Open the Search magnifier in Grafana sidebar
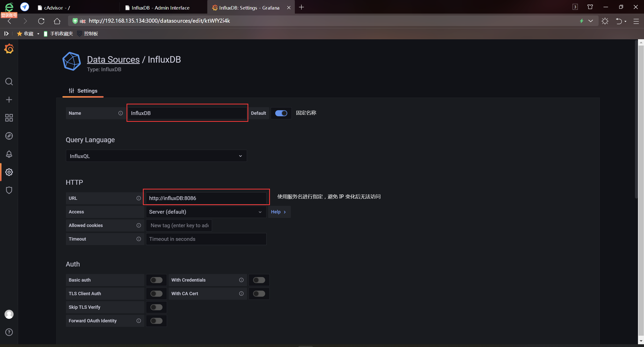Screen dimensions: 644x347 tap(9, 82)
